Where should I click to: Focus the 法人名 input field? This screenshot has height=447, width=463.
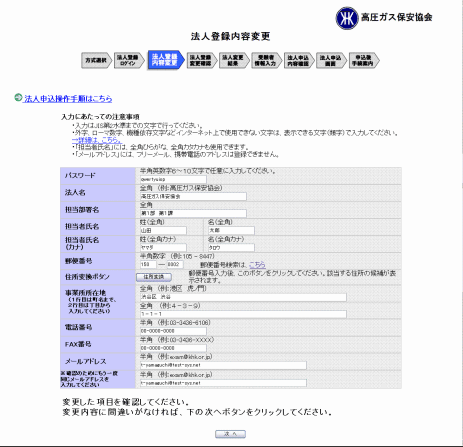193,196
